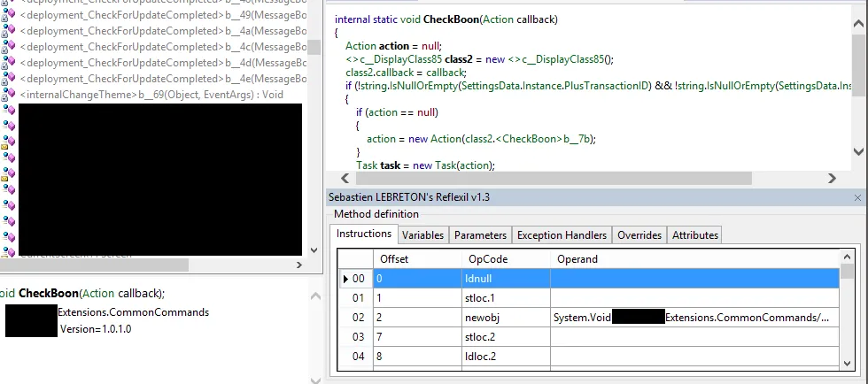
Task: Switch to the Variables tab
Action: [x=422, y=235]
